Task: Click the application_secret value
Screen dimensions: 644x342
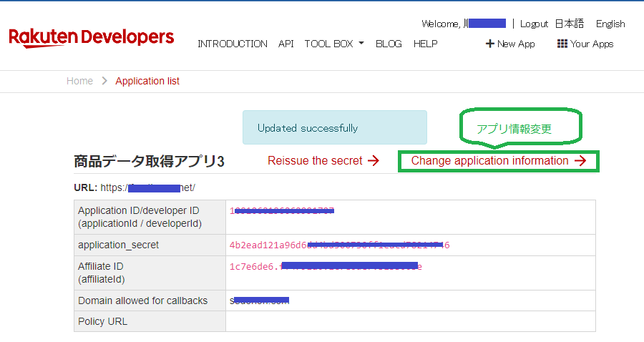Action: pyautogui.click(x=339, y=245)
